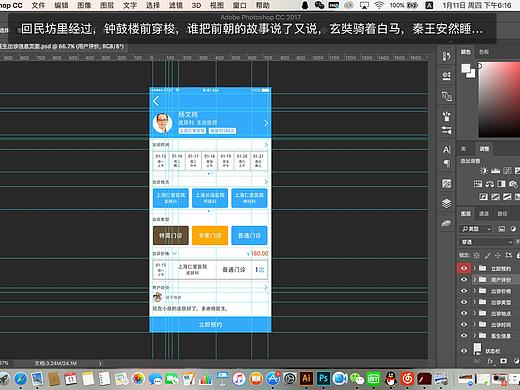This screenshot has height=390, width=520.
Task: Add a Color Balance adjustment
Action: coord(490,184)
